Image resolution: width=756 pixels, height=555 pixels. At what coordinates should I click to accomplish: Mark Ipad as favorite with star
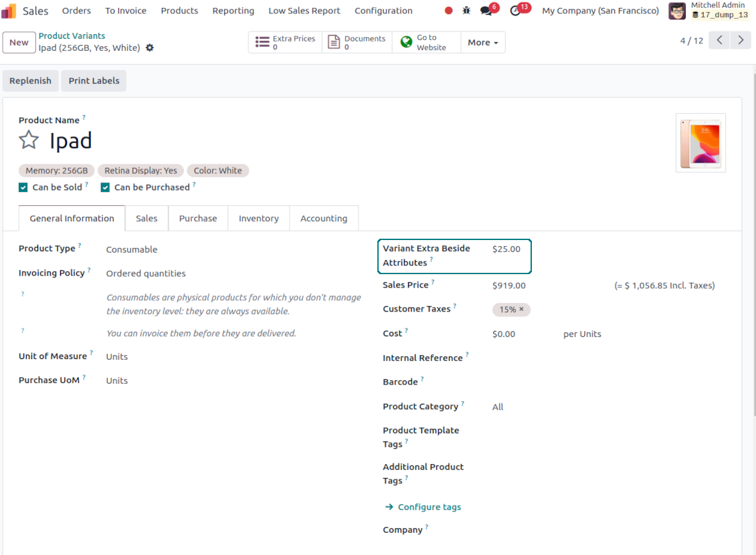[x=29, y=140]
